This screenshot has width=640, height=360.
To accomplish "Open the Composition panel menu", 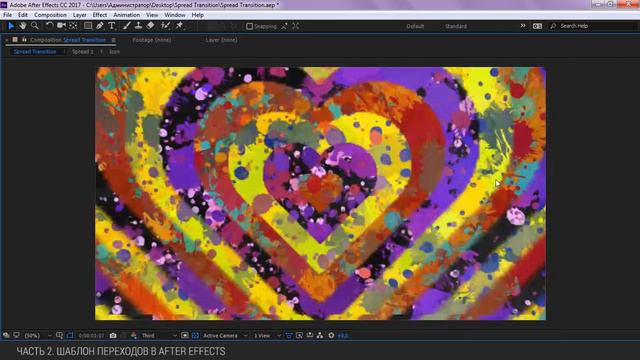I will coord(113,40).
